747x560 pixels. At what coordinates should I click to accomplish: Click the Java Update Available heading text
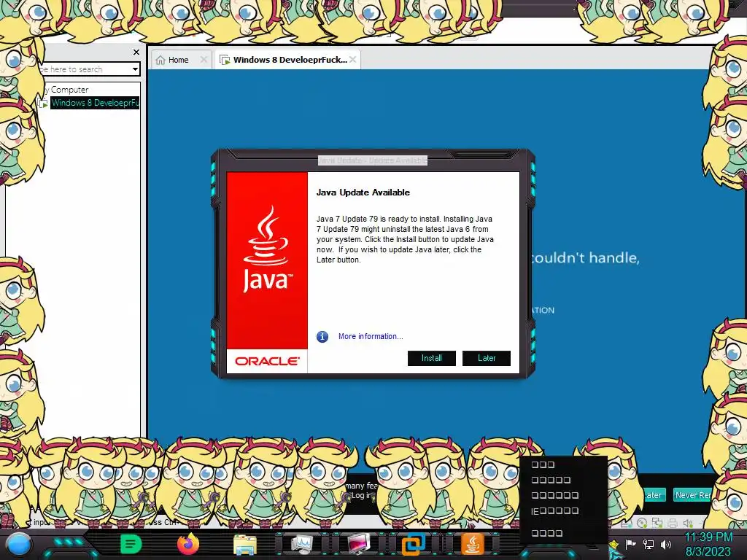[x=363, y=192]
